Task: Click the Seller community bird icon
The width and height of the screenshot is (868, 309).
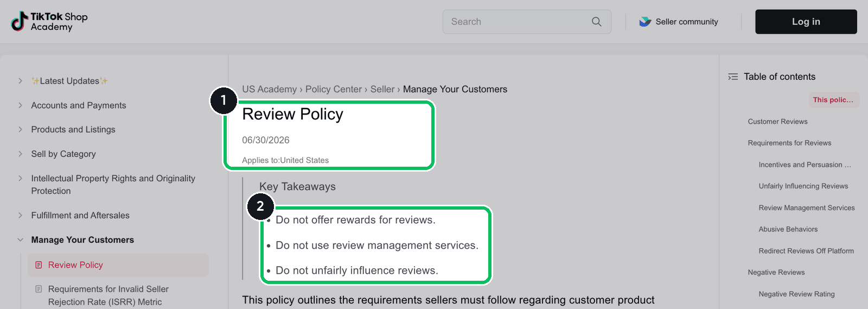Action: tap(645, 22)
